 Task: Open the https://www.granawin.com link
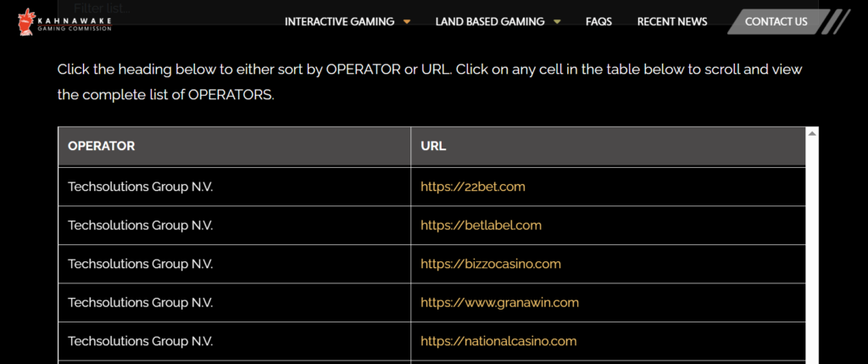pyautogui.click(x=499, y=302)
